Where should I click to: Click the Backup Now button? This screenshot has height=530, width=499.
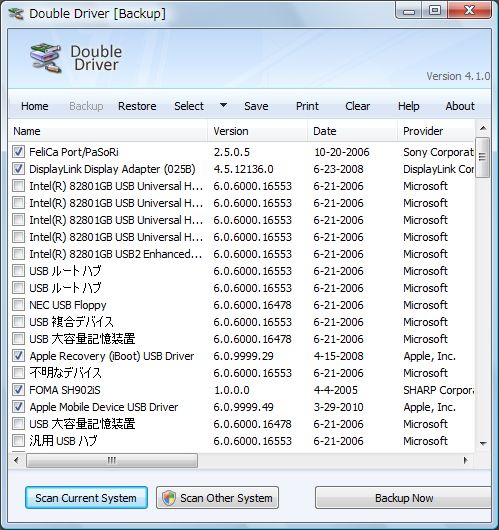pyautogui.click(x=403, y=498)
